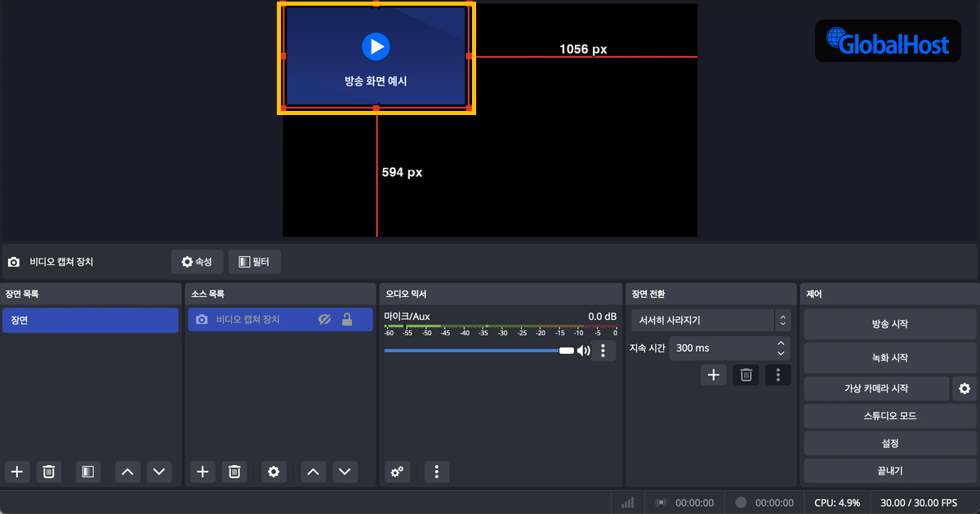Image resolution: width=980 pixels, height=514 pixels.
Task: Add a new scene with the plus button
Action: pyautogui.click(x=17, y=472)
